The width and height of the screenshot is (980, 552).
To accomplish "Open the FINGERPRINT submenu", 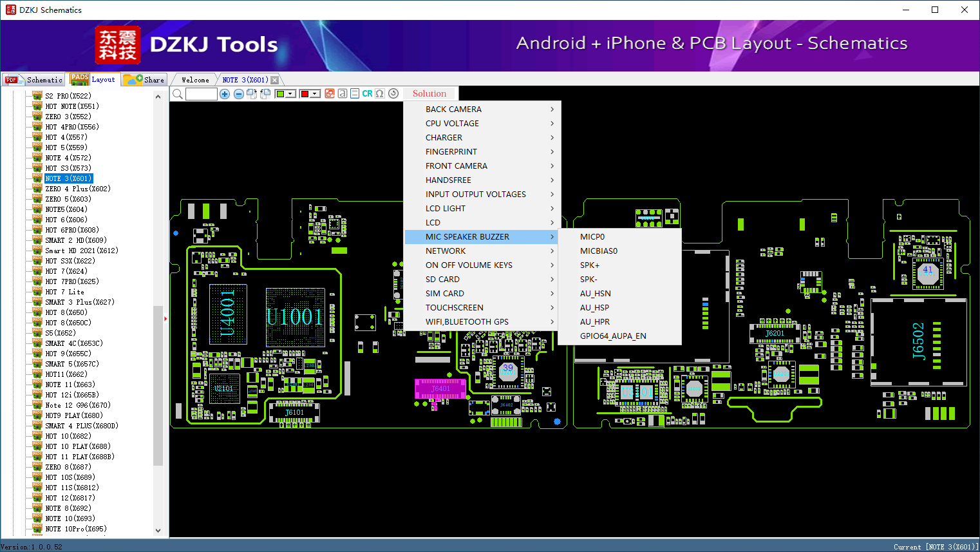I will coord(482,152).
